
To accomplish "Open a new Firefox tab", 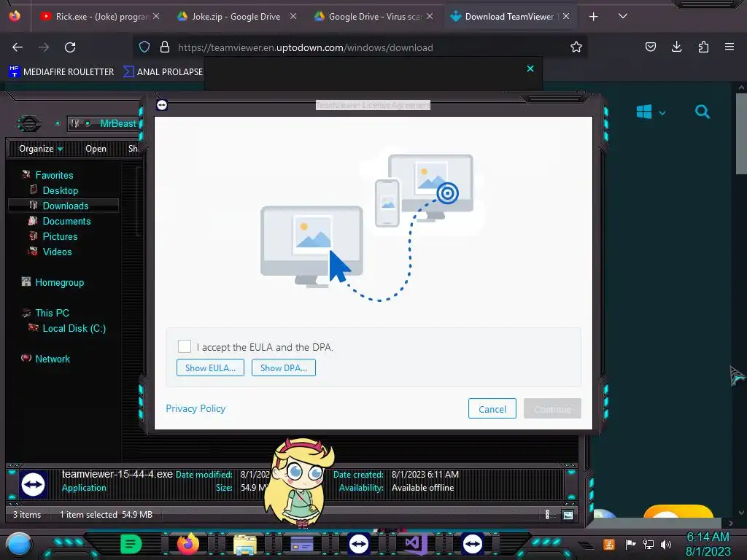I will [x=593, y=17].
